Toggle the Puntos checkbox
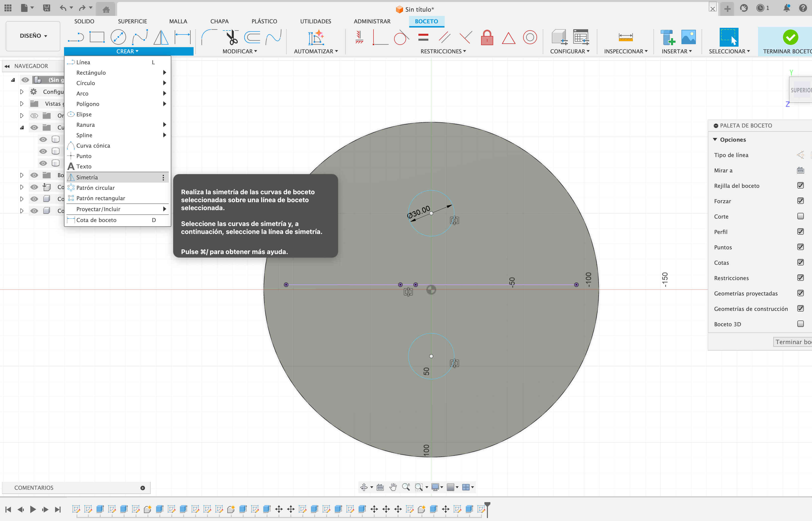The image size is (812, 521). click(801, 247)
